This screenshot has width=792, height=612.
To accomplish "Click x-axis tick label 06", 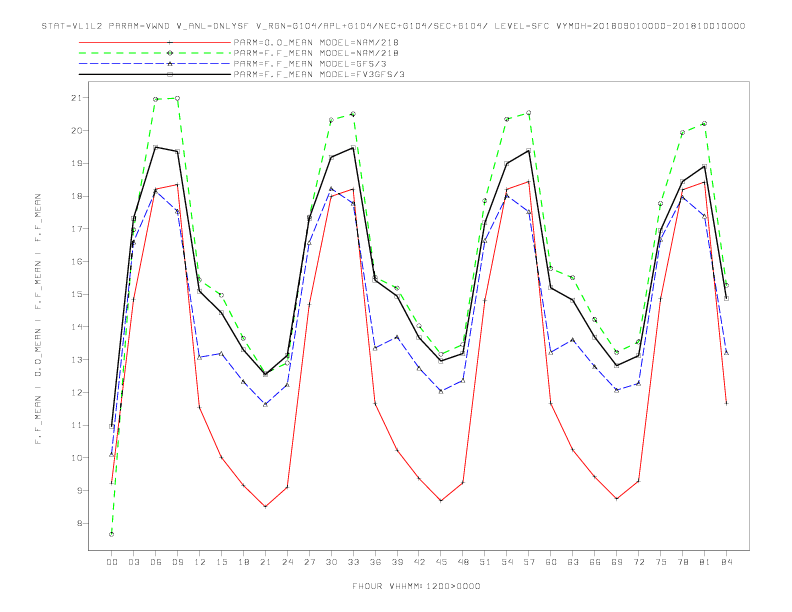I will (x=156, y=562).
